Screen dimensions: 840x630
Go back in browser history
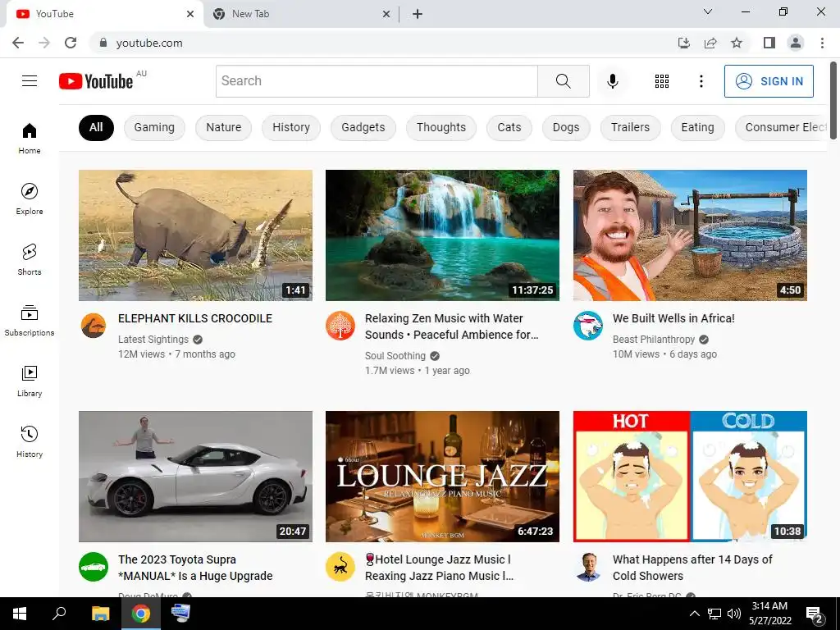(x=18, y=43)
